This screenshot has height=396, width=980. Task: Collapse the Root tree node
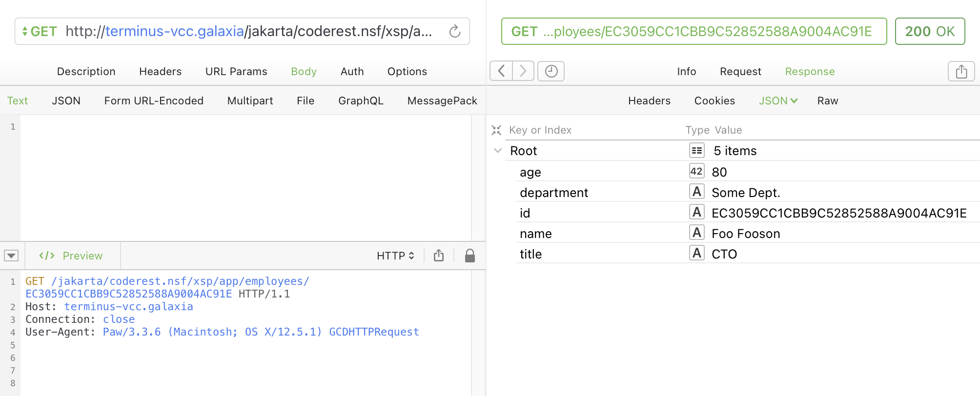point(498,151)
